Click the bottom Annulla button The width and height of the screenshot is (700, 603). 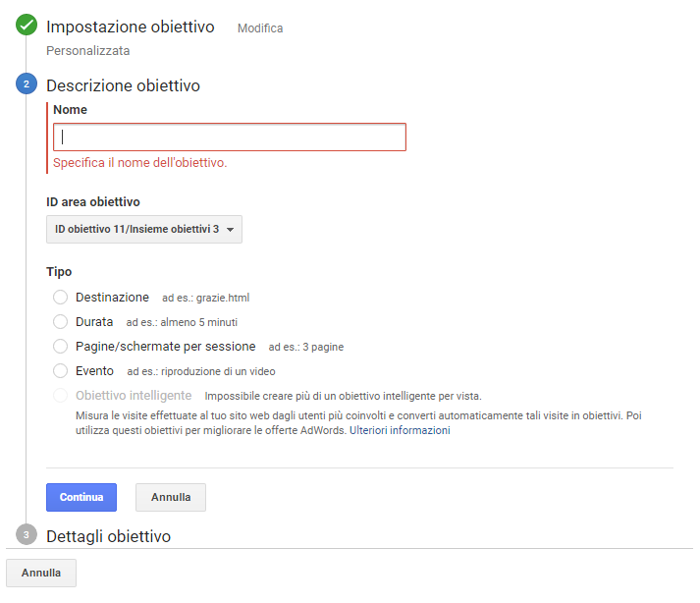point(41,573)
